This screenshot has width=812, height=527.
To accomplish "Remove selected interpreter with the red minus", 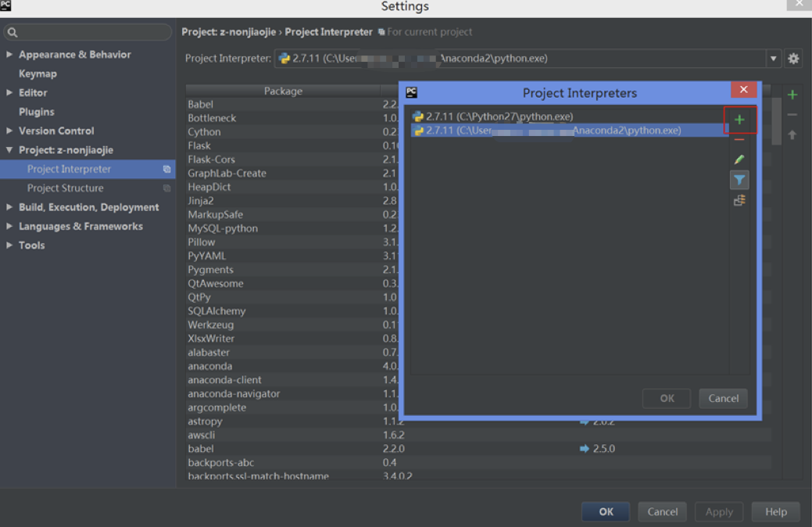I will point(739,140).
